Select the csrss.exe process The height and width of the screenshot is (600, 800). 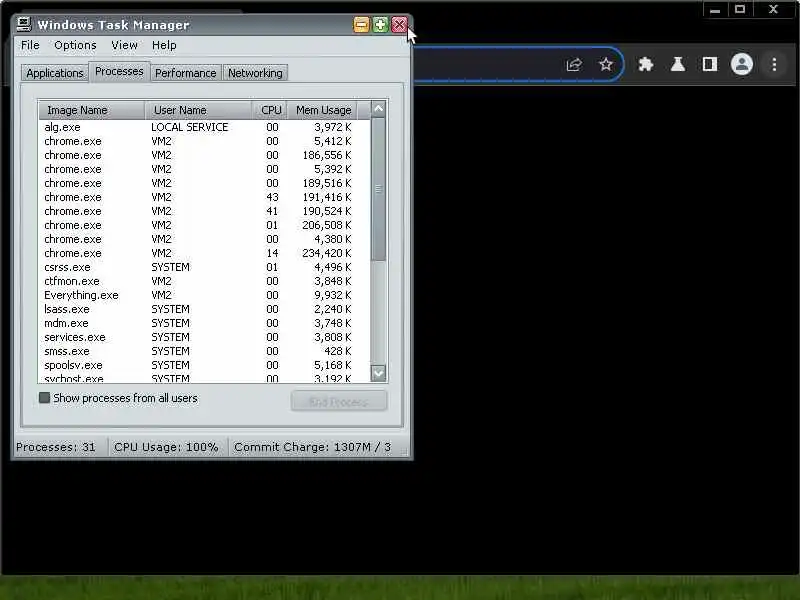(x=205, y=267)
